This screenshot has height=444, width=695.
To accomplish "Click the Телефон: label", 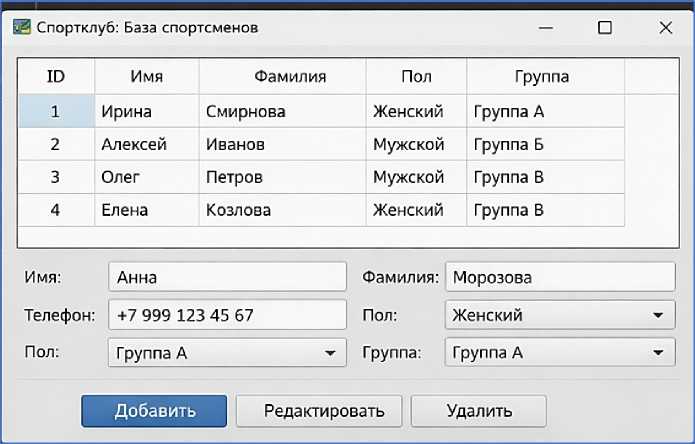I will pos(60,315).
